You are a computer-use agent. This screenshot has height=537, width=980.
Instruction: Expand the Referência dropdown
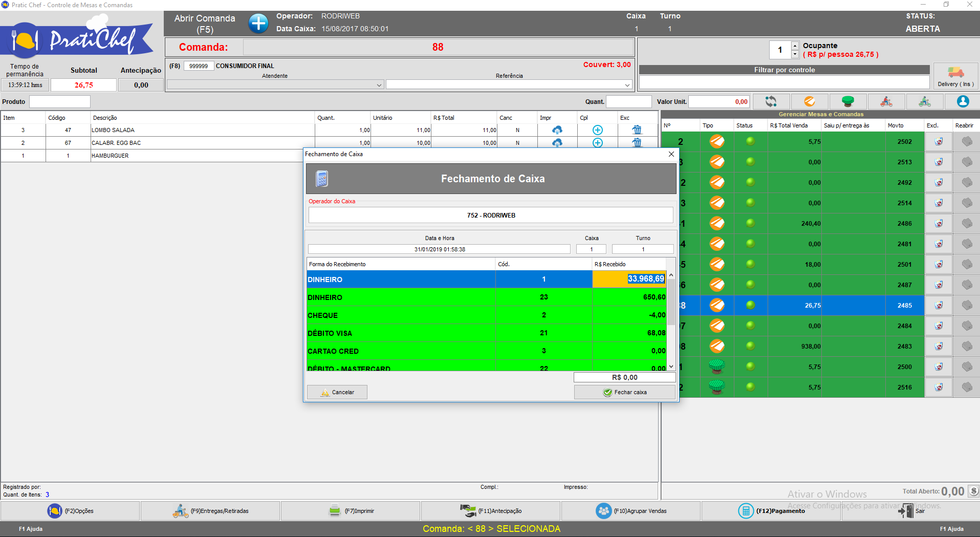[x=627, y=85]
